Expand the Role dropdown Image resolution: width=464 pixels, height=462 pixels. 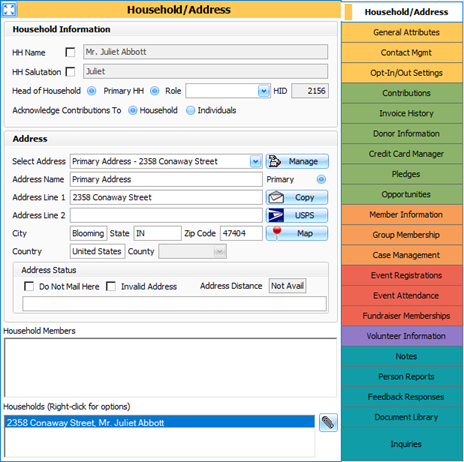(x=264, y=91)
